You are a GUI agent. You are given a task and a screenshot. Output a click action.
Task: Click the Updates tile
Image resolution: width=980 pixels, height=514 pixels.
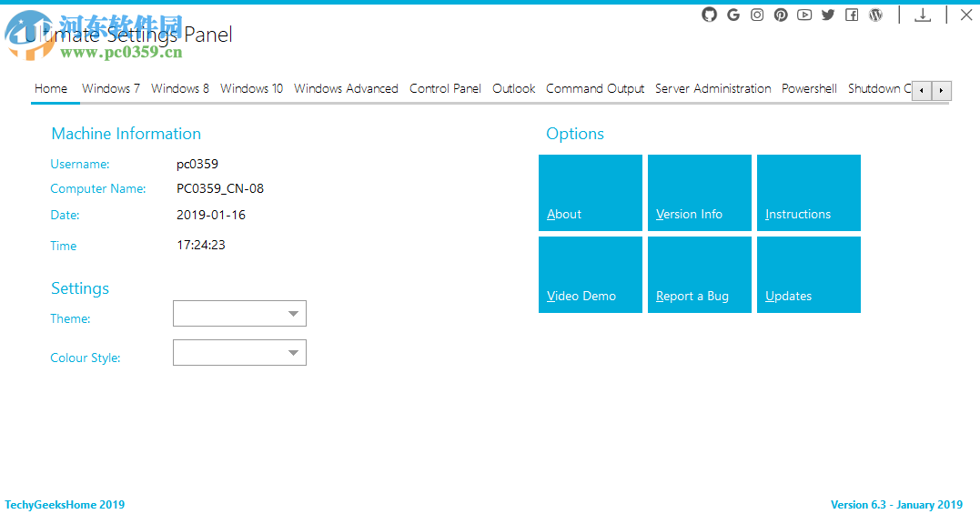tap(809, 275)
